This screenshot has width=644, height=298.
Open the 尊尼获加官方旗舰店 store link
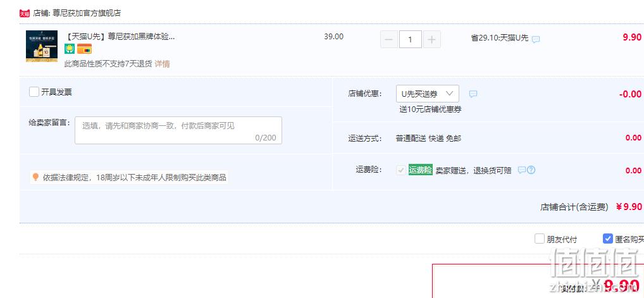87,13
